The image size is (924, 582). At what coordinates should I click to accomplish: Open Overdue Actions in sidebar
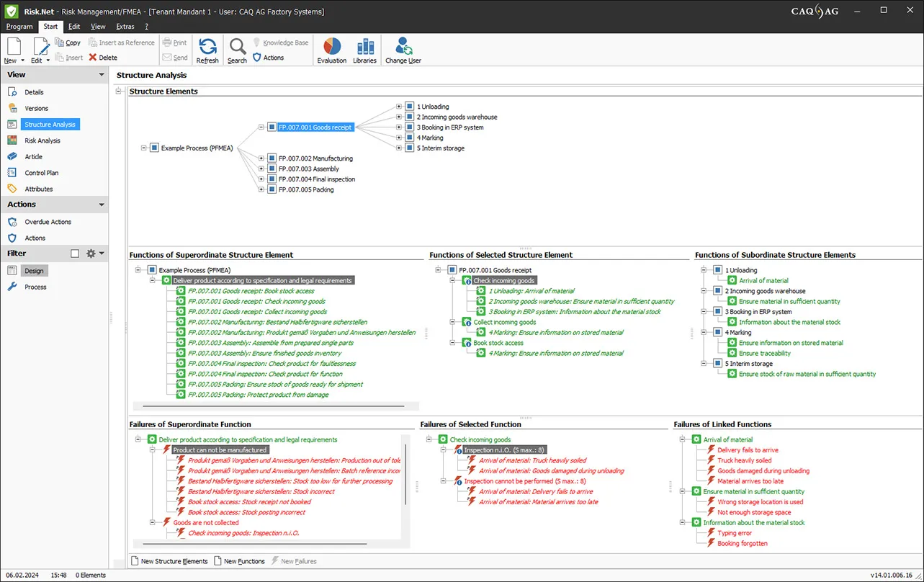point(48,222)
